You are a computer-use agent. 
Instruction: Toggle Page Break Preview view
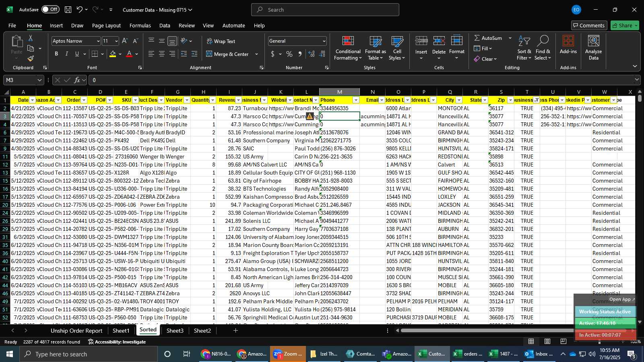[563, 341]
